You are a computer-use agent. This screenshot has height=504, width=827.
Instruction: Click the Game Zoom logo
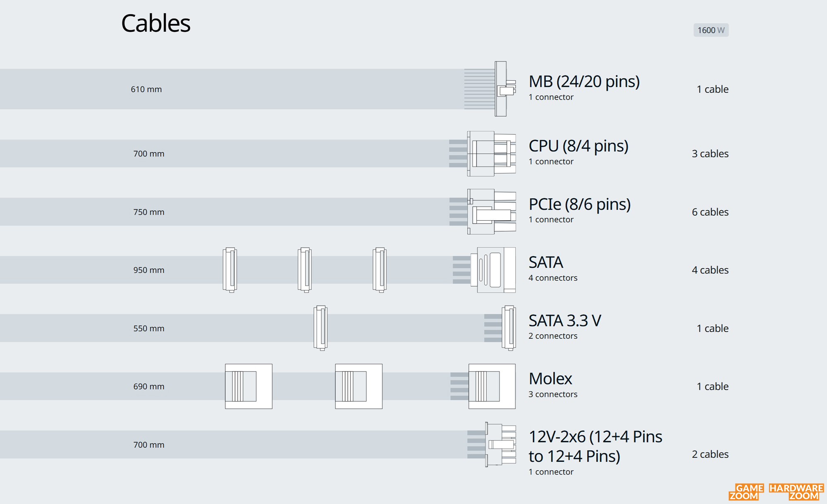coord(746,492)
